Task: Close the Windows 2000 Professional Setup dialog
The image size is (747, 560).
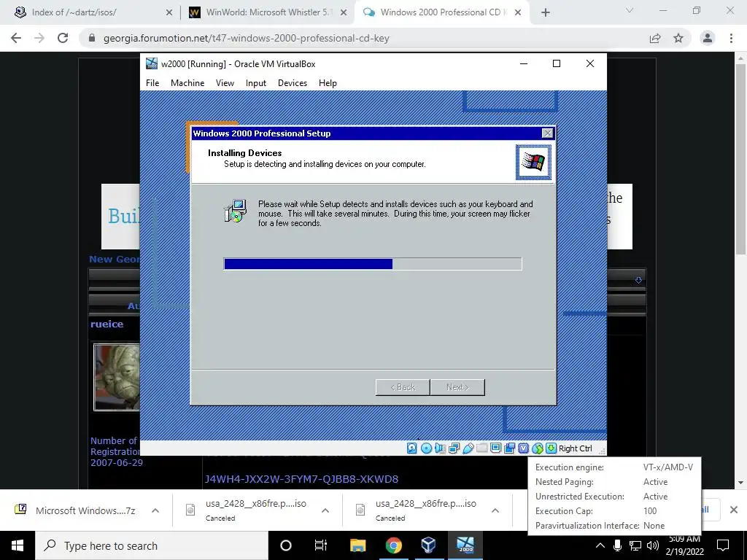Action: tap(548, 133)
